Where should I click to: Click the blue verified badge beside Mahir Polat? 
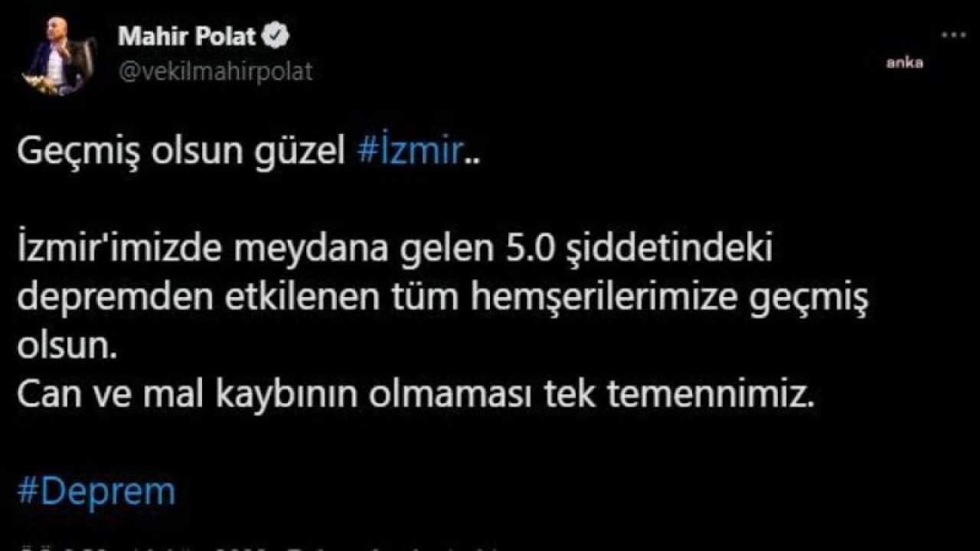(x=276, y=35)
